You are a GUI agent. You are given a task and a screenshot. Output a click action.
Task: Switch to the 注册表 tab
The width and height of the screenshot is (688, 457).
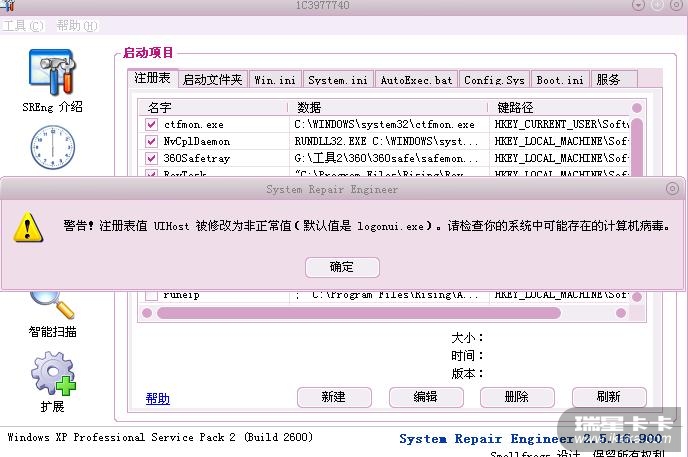pos(152,78)
